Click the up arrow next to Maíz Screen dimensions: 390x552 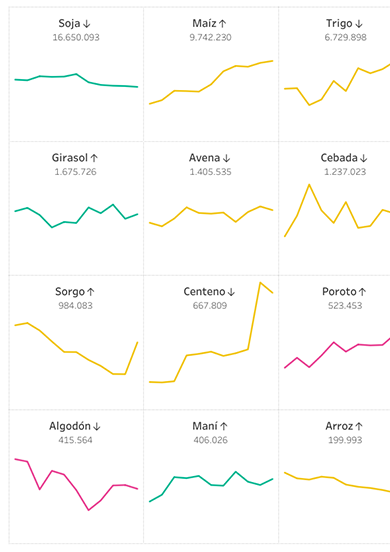[x=222, y=24]
